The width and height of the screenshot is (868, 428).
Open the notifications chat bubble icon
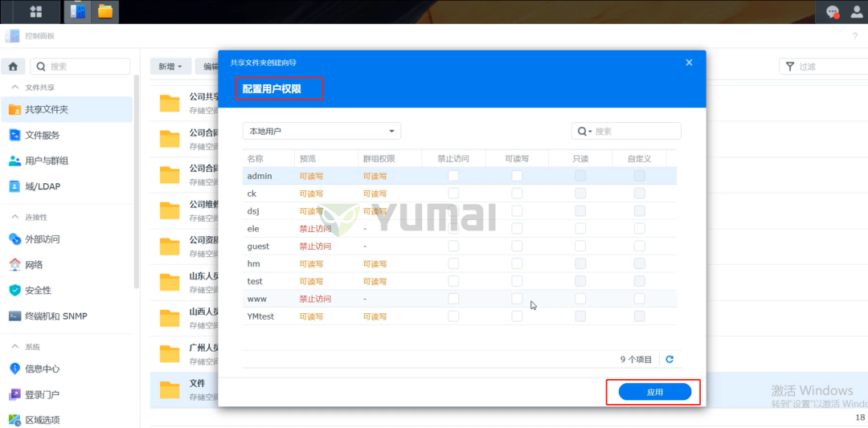point(832,12)
